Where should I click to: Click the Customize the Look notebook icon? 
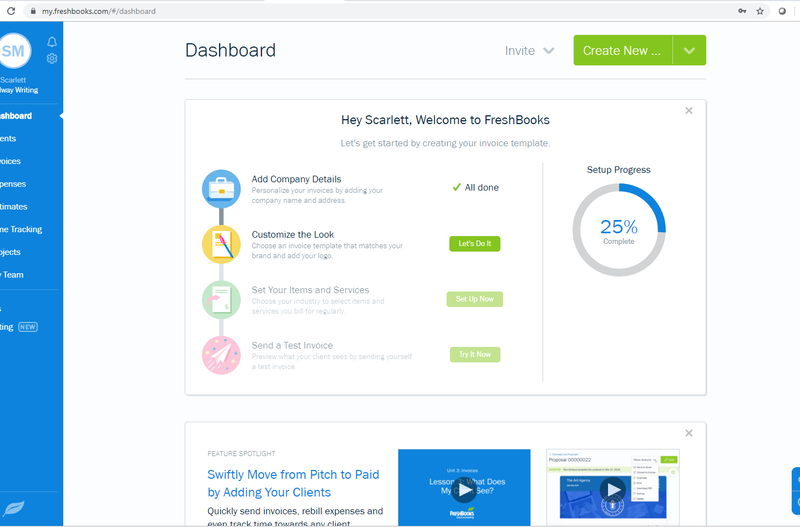click(221, 244)
